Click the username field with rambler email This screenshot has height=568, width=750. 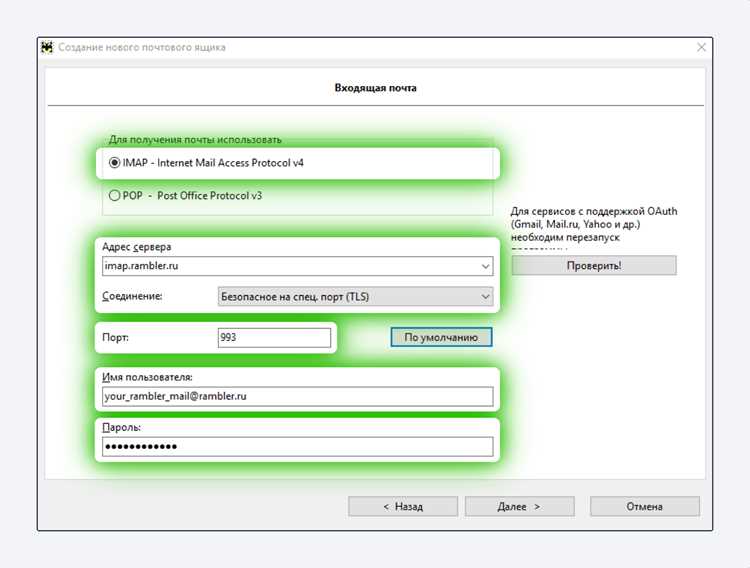pos(298,396)
